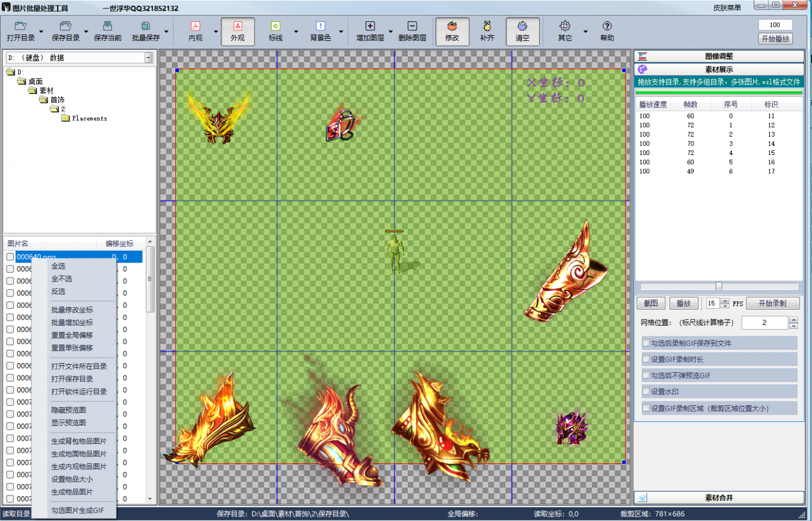Click the 补齐 pineapple icon

click(487, 26)
